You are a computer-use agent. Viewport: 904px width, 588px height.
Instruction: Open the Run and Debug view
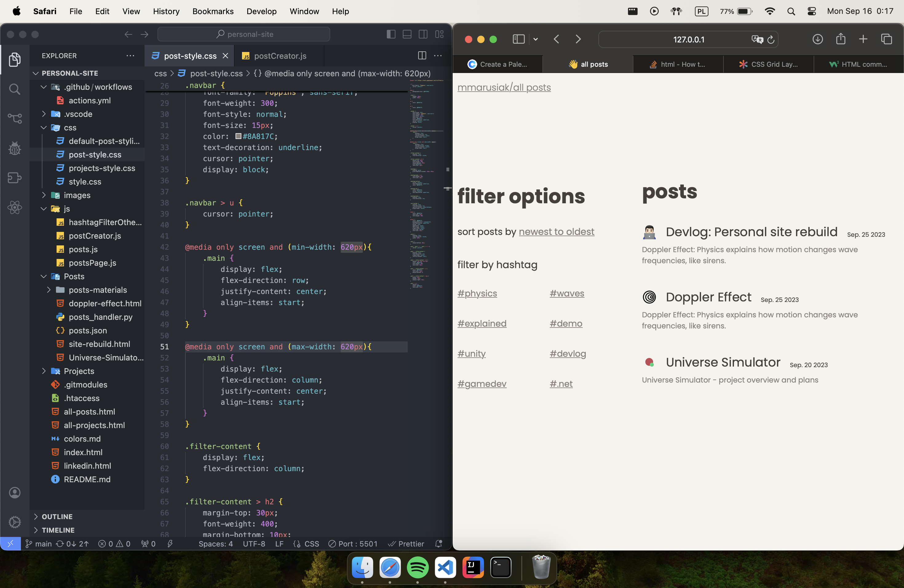coord(14,148)
